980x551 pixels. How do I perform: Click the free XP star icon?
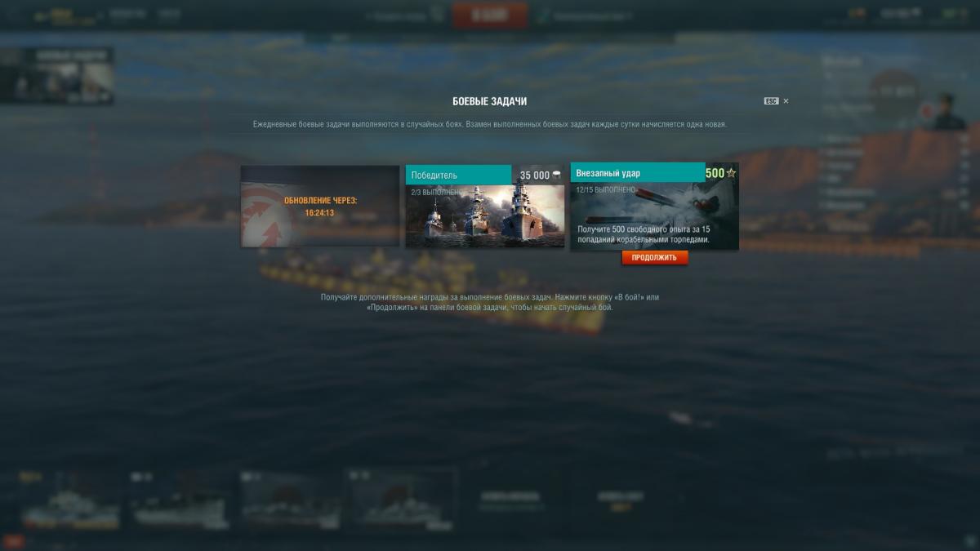[731, 173]
